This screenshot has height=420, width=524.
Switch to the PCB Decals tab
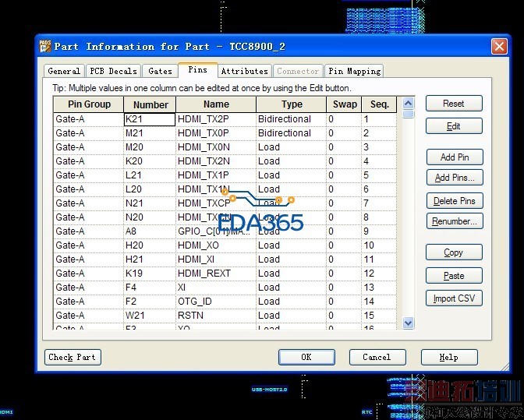[113, 71]
